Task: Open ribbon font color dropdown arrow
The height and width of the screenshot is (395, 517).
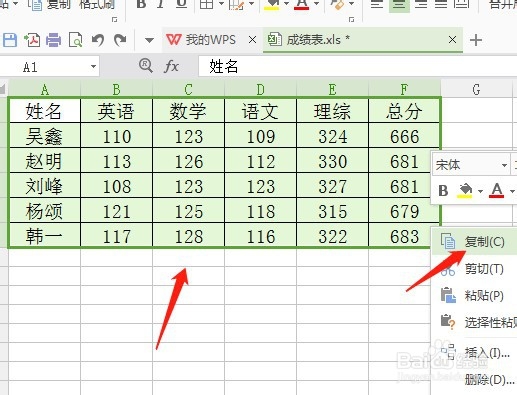Action: (x=316, y=4)
